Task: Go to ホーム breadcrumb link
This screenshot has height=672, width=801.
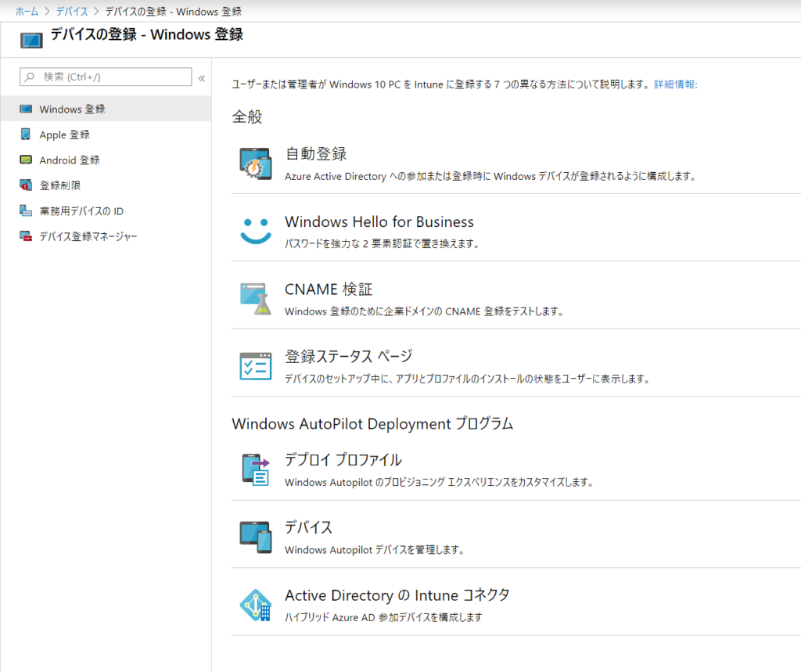Action: [x=27, y=11]
